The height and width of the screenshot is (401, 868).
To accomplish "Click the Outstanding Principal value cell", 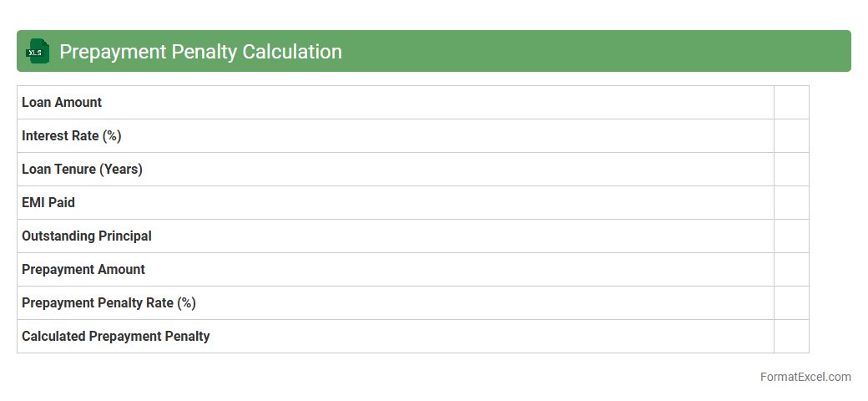I will coord(791,236).
